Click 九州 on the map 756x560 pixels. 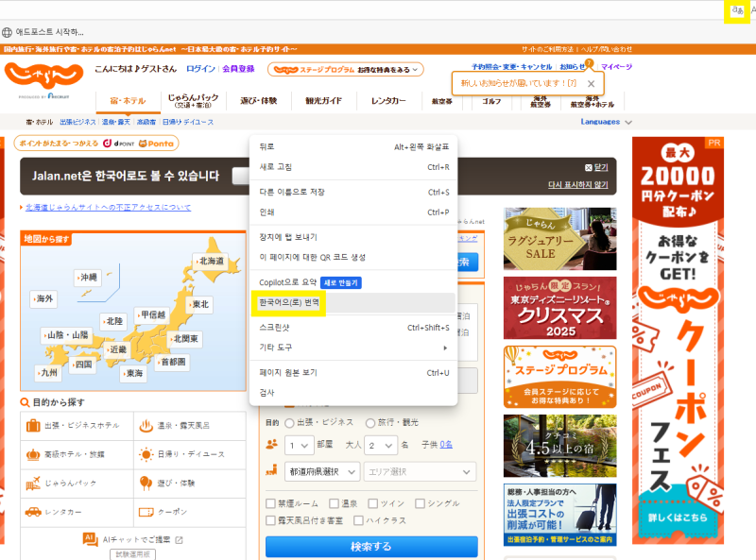click(x=48, y=372)
